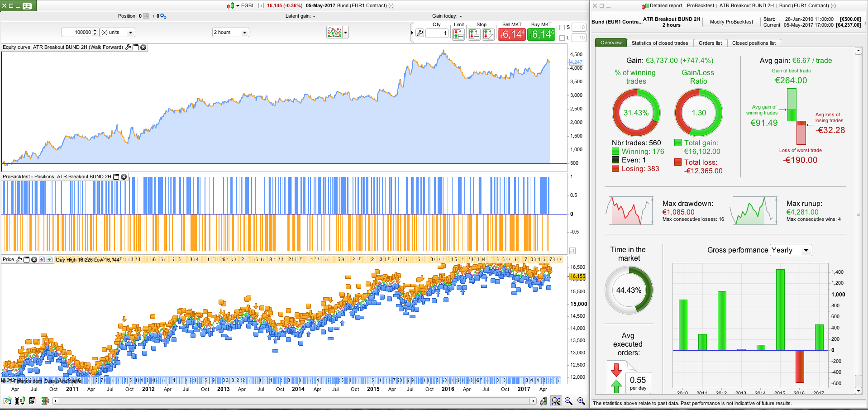Click the red down-arrow icon in Price panel
The height and width of the screenshot is (410, 868).
(x=42, y=259)
